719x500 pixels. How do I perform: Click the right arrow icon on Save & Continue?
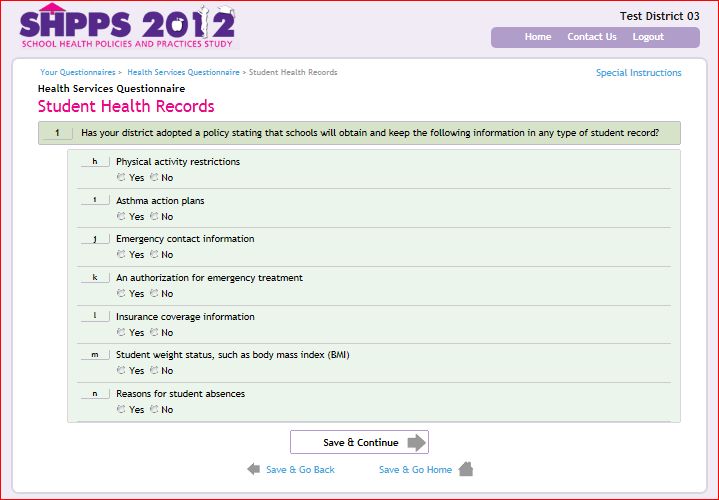coord(417,443)
